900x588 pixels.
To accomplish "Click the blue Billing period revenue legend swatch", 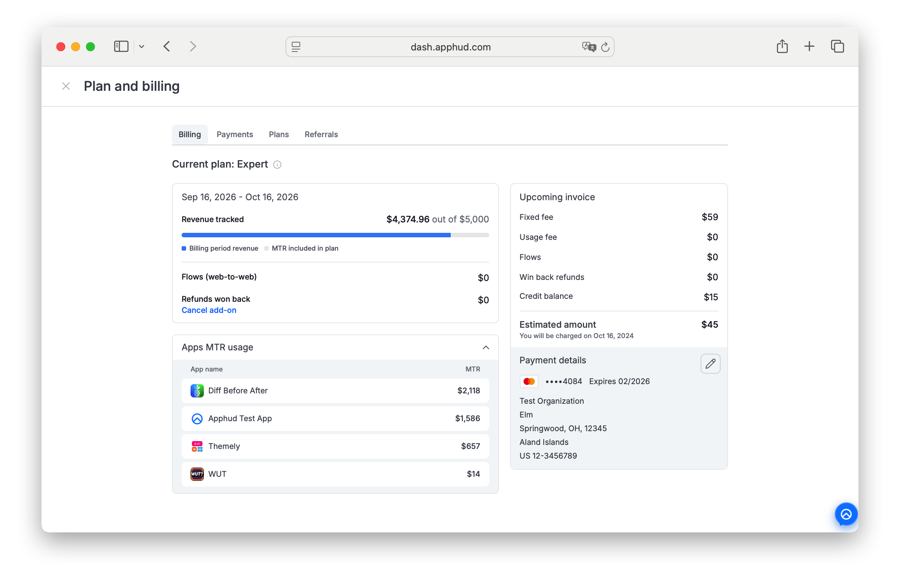I will click(184, 248).
